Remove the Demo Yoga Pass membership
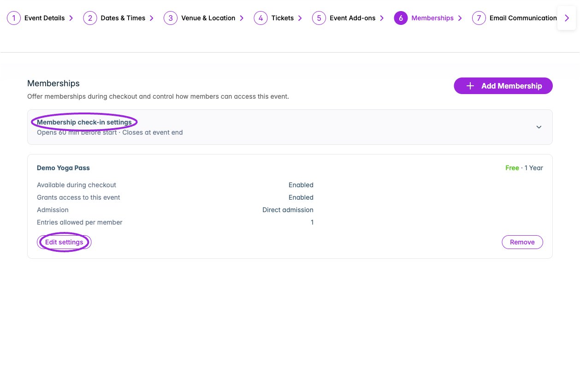 tap(522, 242)
